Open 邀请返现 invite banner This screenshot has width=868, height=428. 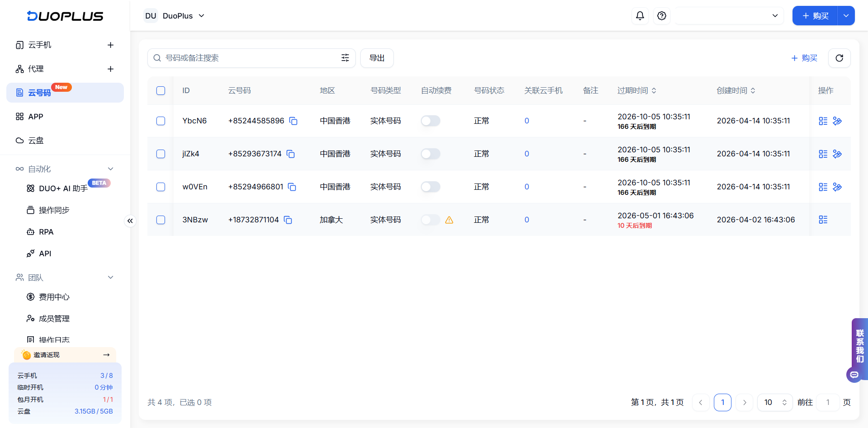click(65, 355)
